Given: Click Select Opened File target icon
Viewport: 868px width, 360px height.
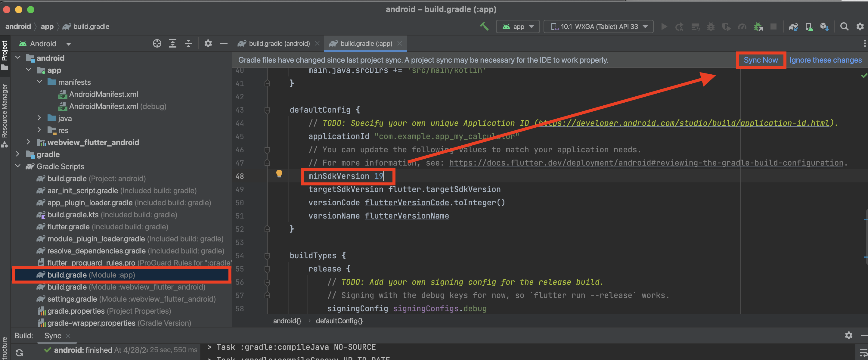Looking at the screenshot, I should pyautogui.click(x=157, y=43).
